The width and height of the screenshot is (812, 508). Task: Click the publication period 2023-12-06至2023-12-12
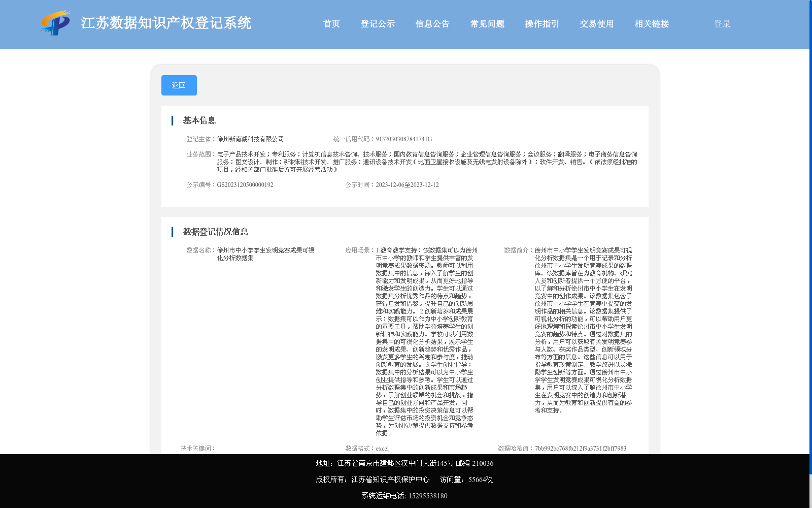tap(407, 185)
